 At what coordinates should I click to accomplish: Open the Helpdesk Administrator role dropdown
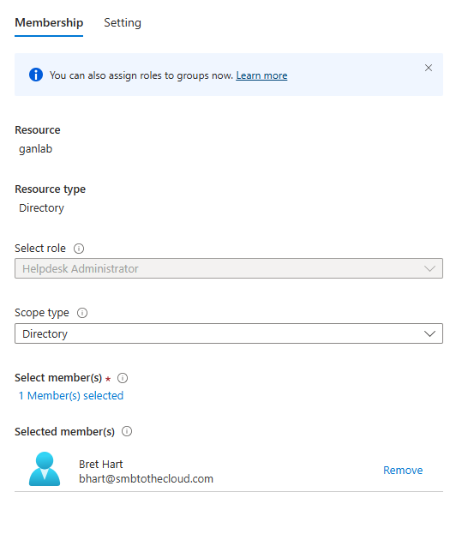[229, 269]
